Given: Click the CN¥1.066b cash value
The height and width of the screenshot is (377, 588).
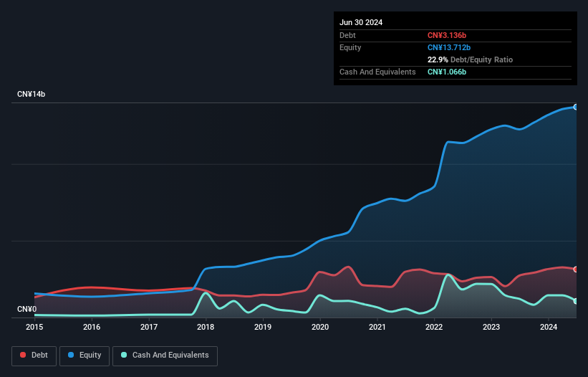Looking at the screenshot, I should (447, 72).
